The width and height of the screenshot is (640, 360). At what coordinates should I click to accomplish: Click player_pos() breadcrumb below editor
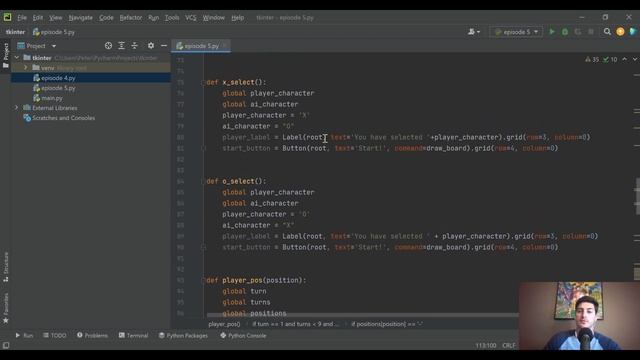click(224, 324)
